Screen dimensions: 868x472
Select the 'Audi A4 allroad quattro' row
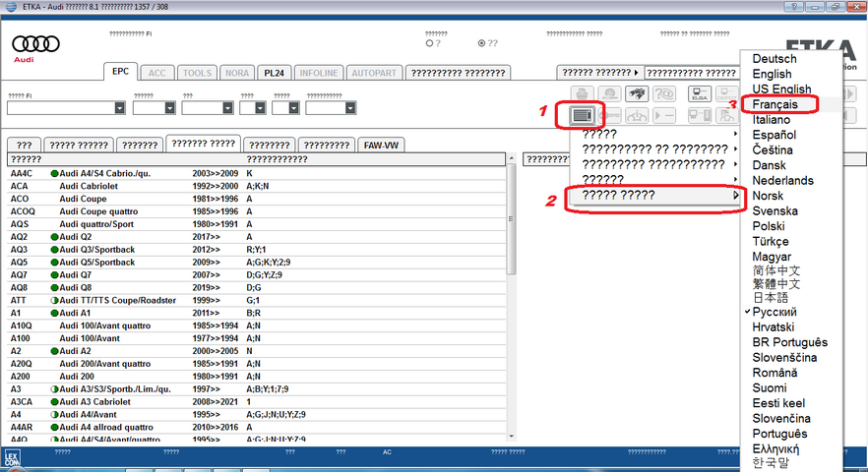(256, 427)
